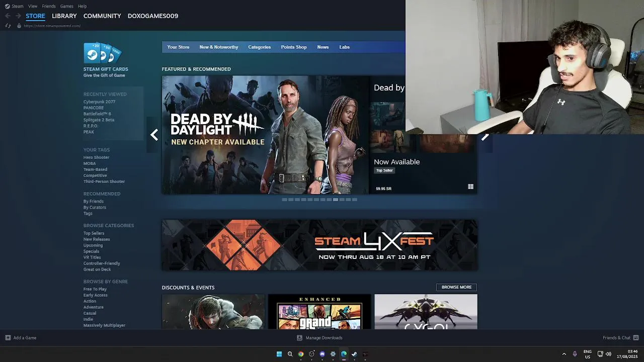Click the Windows platform icon on Dead by Daylight
The width and height of the screenshot is (644, 362).
(x=470, y=187)
